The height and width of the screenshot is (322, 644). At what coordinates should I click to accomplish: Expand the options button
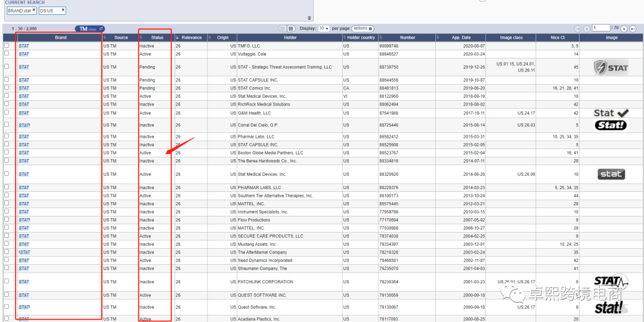(363, 29)
